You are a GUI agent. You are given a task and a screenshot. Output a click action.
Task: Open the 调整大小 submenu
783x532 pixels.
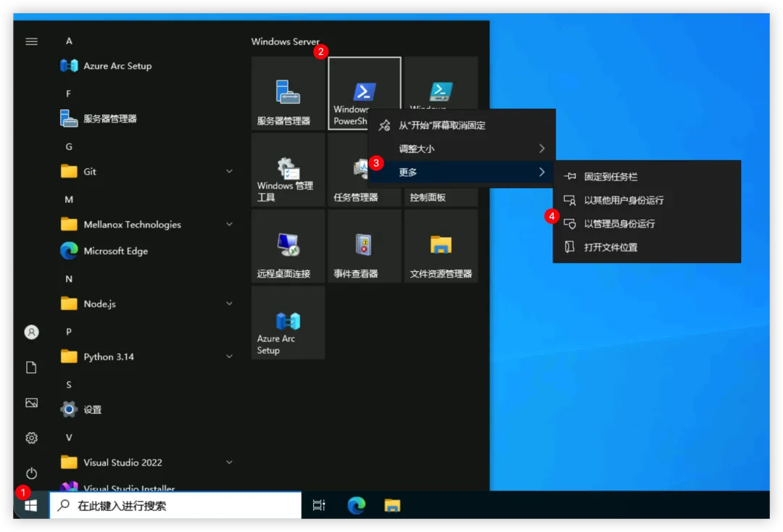[461, 149]
